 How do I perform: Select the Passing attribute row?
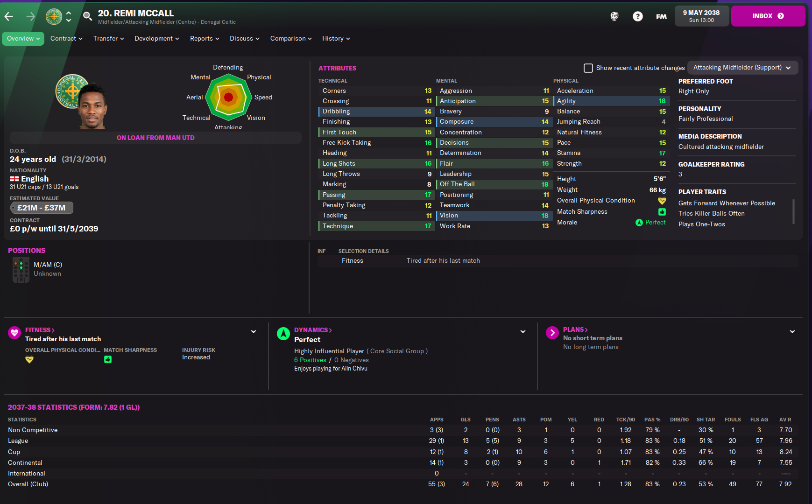click(x=376, y=195)
